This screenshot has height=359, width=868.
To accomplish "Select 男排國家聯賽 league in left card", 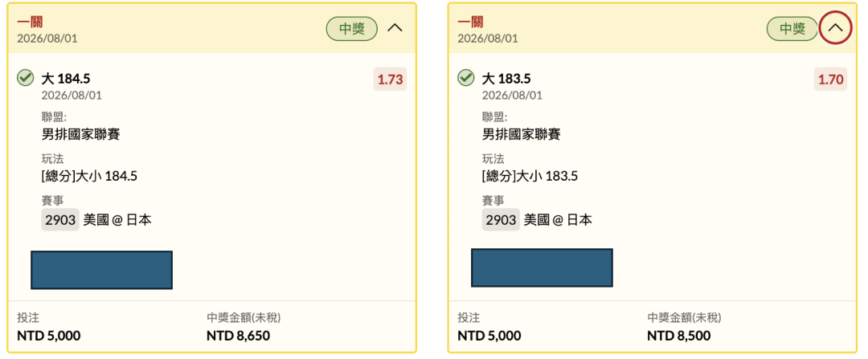I will [x=81, y=133].
